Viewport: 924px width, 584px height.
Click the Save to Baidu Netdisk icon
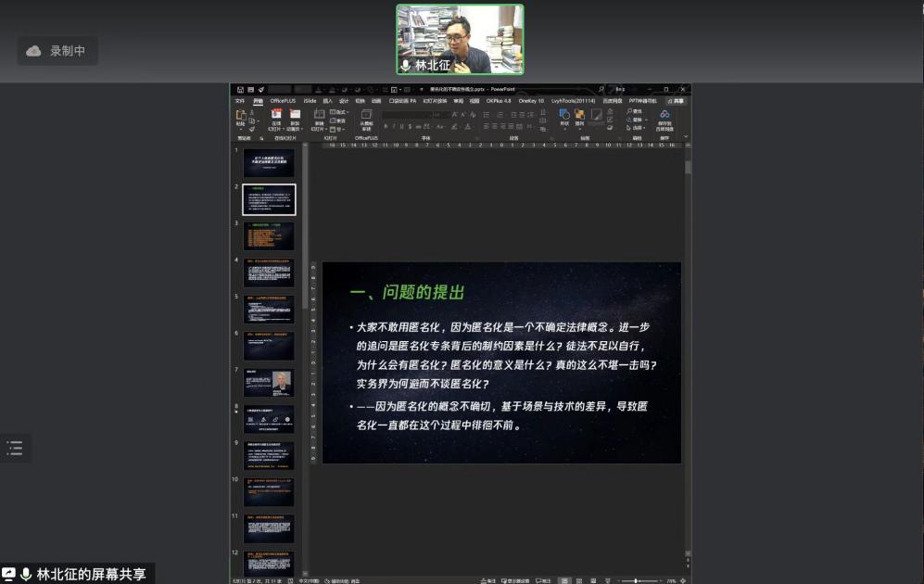point(665,118)
